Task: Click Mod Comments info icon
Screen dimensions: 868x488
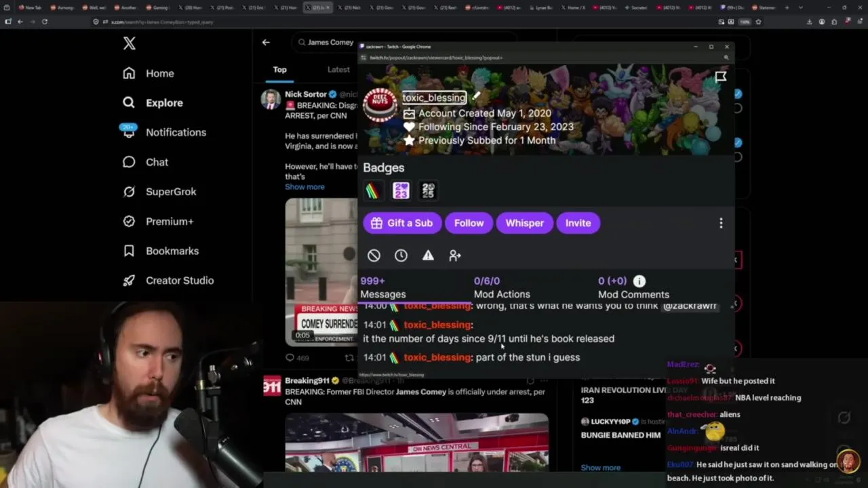Action: [x=639, y=281]
